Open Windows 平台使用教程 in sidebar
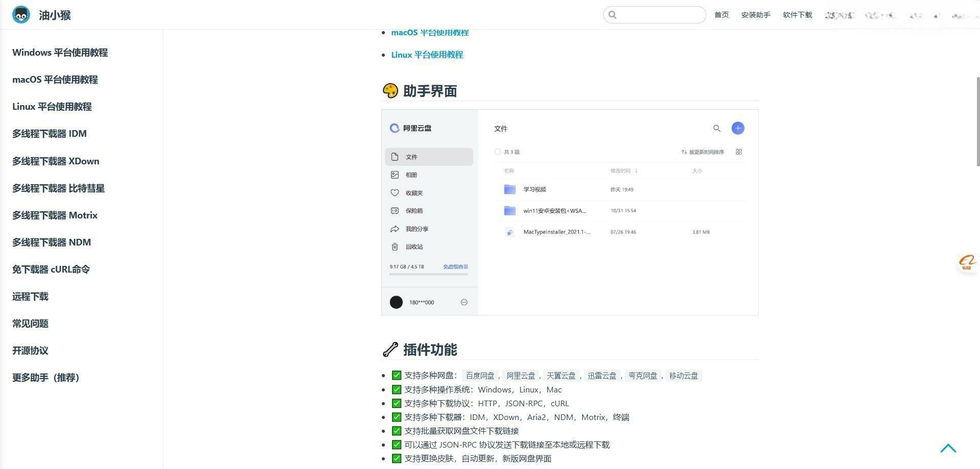 pyautogui.click(x=60, y=53)
